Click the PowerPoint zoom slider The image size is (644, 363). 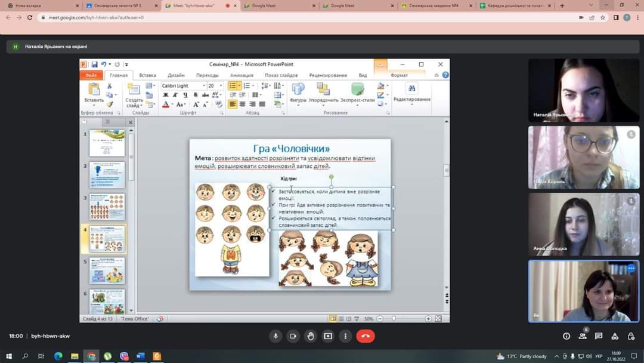click(394, 319)
